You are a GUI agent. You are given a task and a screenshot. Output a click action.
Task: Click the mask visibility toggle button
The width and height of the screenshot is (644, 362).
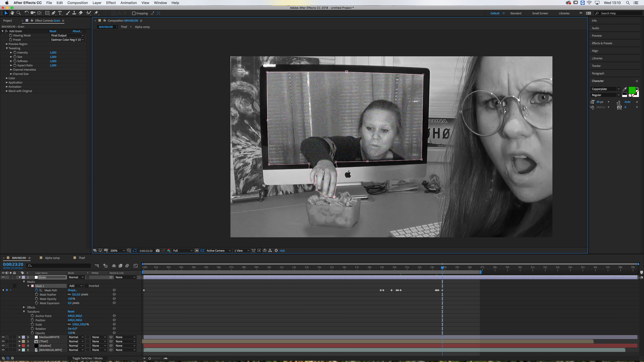tap(135, 251)
